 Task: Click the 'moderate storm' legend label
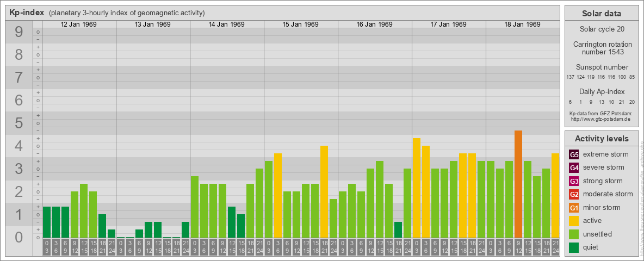[608, 194]
